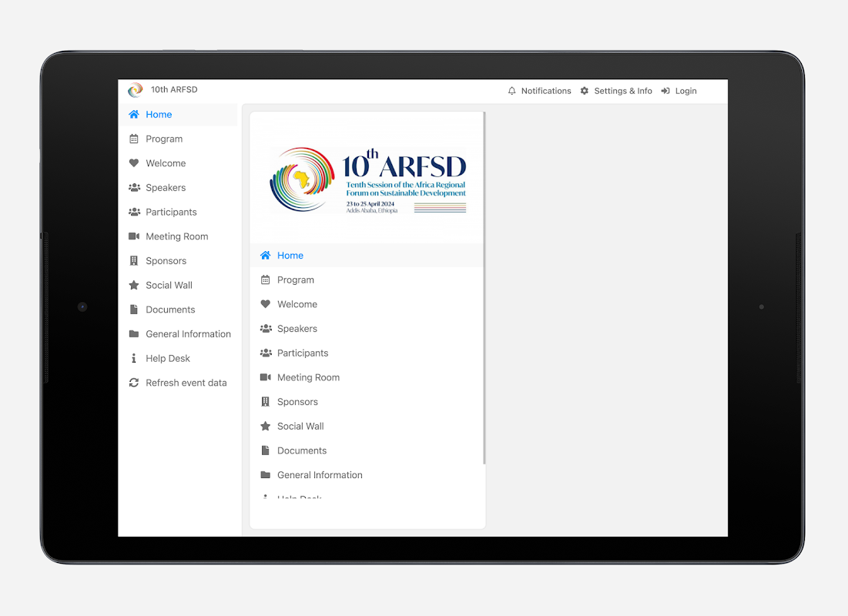The image size is (848, 616).
Task: Open Documents label in the center panel
Action: [302, 450]
